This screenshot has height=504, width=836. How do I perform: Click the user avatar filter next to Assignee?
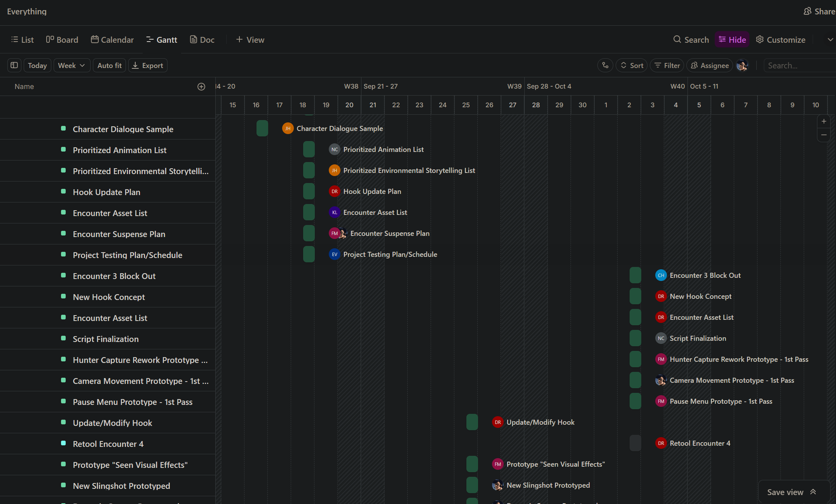pos(742,65)
